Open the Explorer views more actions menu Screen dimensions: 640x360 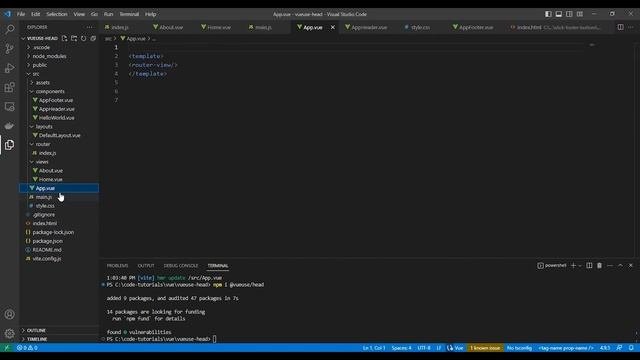point(90,27)
